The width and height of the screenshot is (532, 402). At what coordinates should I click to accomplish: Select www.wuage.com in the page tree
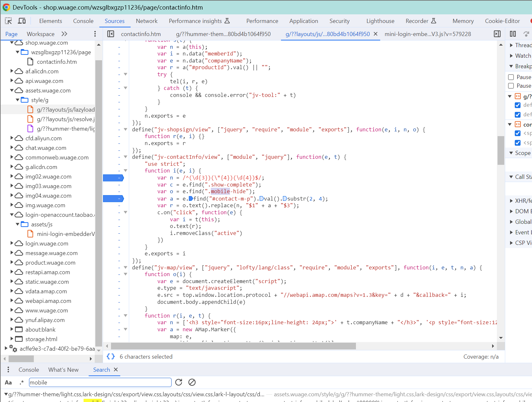pyautogui.click(x=47, y=310)
